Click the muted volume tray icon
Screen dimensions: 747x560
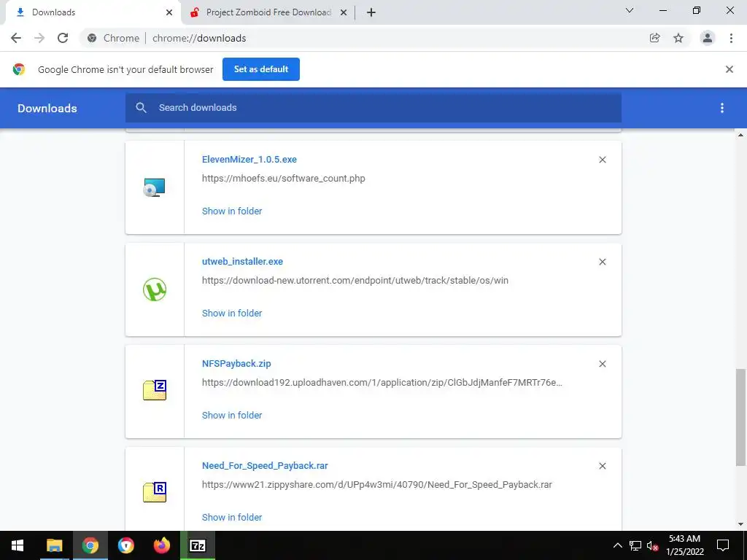(653, 545)
